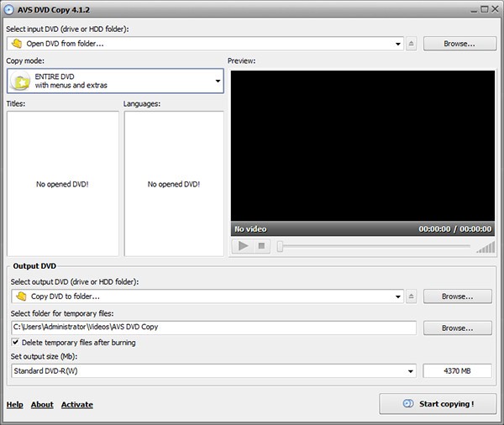This screenshot has width=504, height=425.
Task: Click the preview seek slider track
Action: [x=374, y=246]
